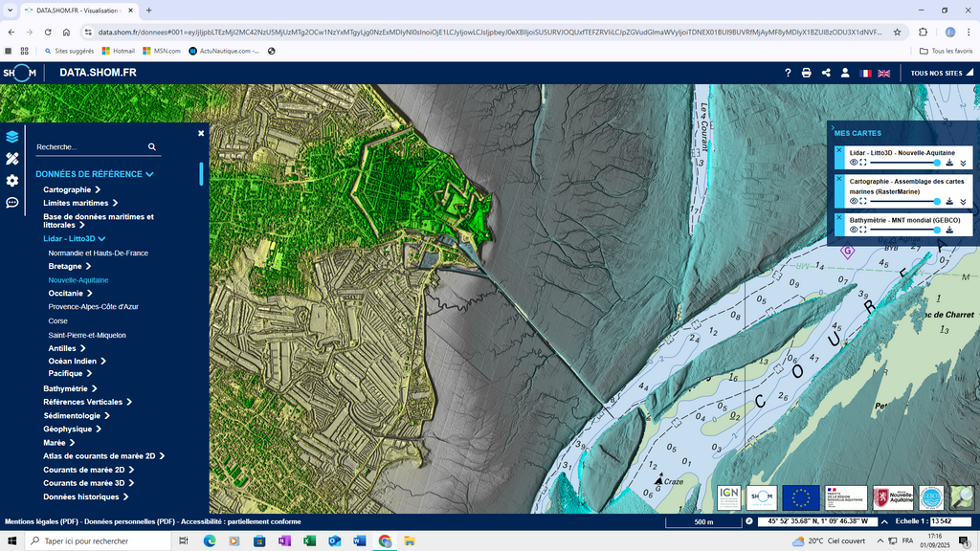Viewport: 980px width, 551px height.
Task: Download the Bathymétrie MNT mondial layer
Action: click(x=949, y=230)
